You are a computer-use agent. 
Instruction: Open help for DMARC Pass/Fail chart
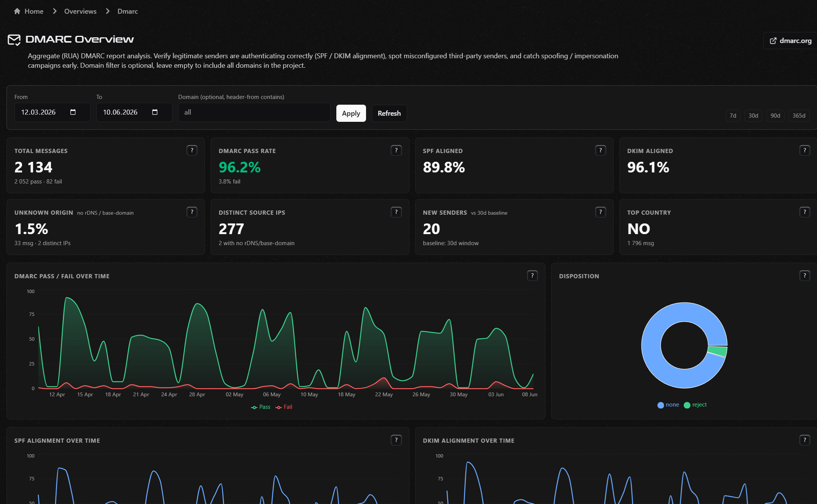point(532,276)
